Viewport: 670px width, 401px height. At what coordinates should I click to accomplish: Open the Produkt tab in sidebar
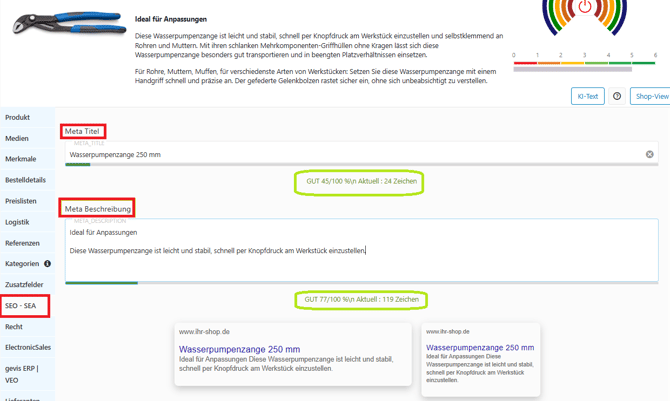[x=18, y=118]
